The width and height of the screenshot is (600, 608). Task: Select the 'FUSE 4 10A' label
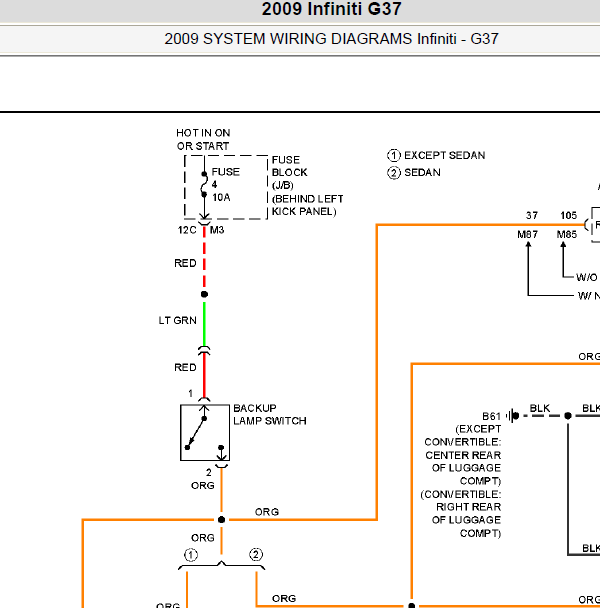[226, 185]
